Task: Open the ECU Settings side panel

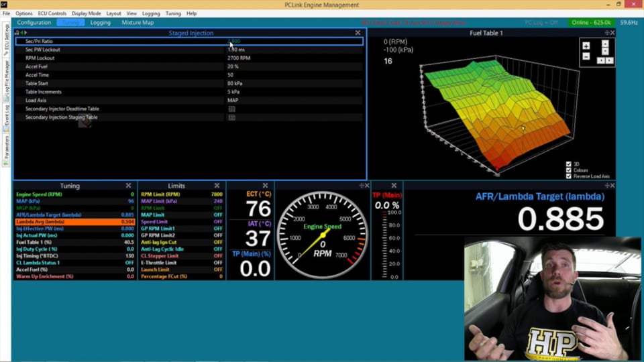Action: pyautogui.click(x=6, y=40)
